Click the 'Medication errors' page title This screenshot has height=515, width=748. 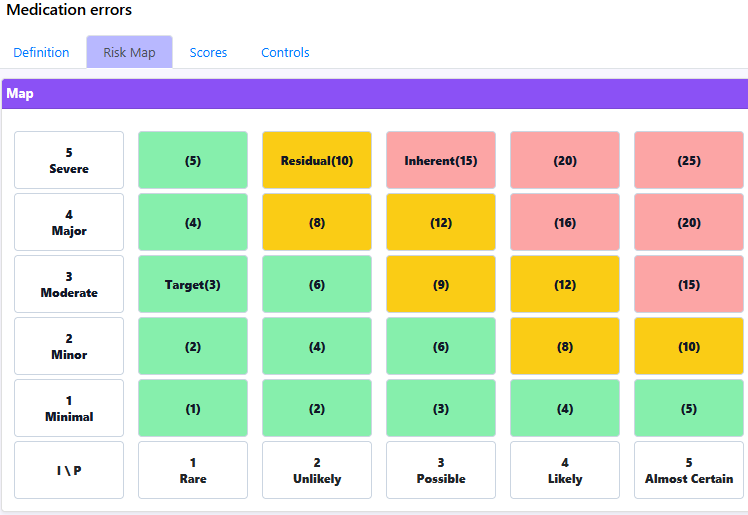point(69,10)
